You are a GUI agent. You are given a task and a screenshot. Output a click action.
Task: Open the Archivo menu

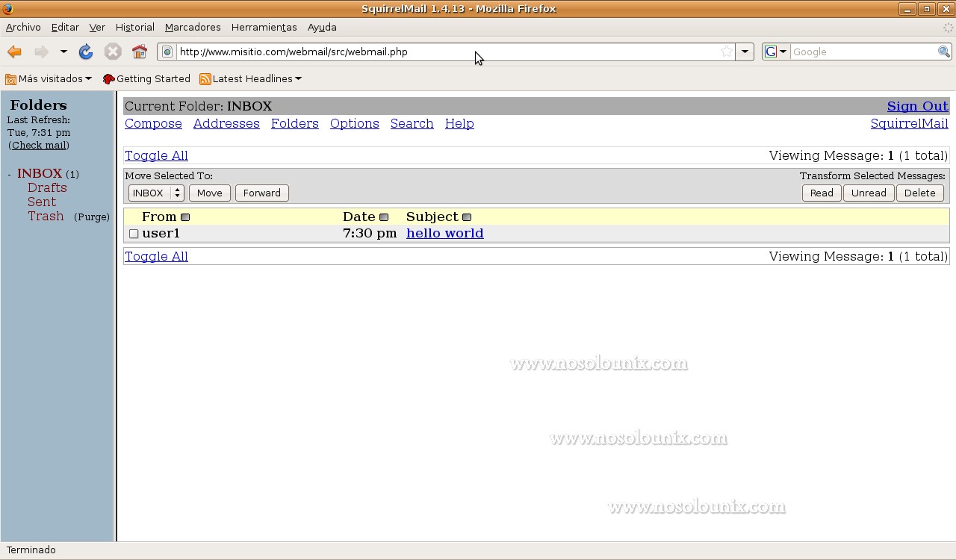23,27
